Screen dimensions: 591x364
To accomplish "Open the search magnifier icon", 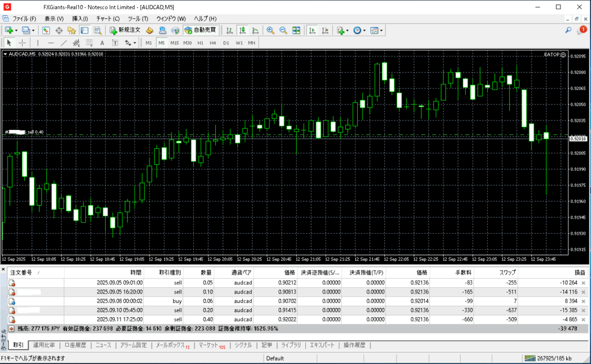I will [568, 30].
